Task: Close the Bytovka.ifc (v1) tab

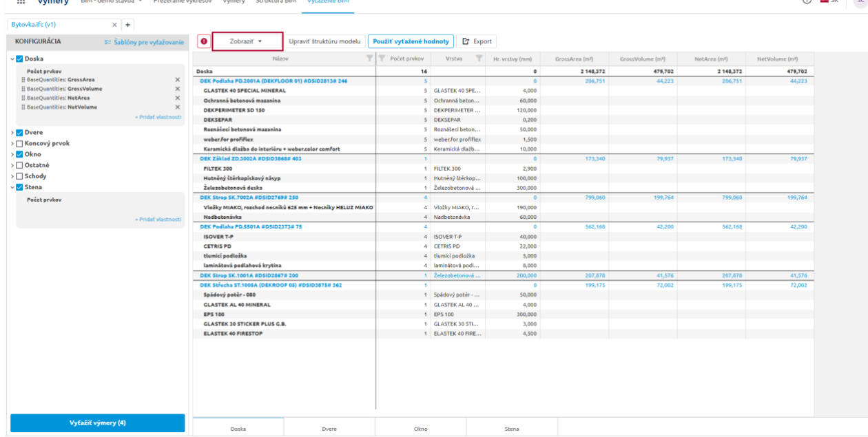Action: click(115, 25)
